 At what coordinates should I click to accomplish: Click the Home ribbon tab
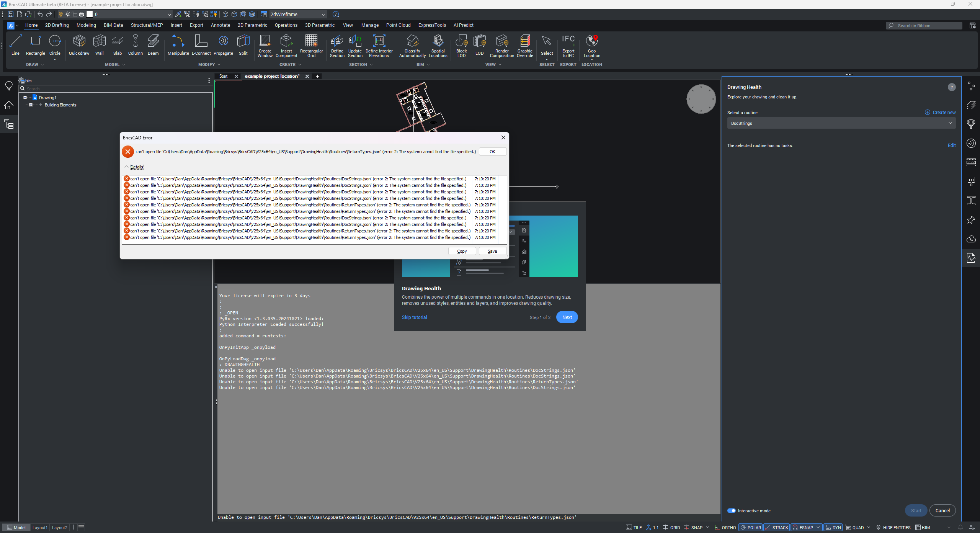tap(31, 25)
